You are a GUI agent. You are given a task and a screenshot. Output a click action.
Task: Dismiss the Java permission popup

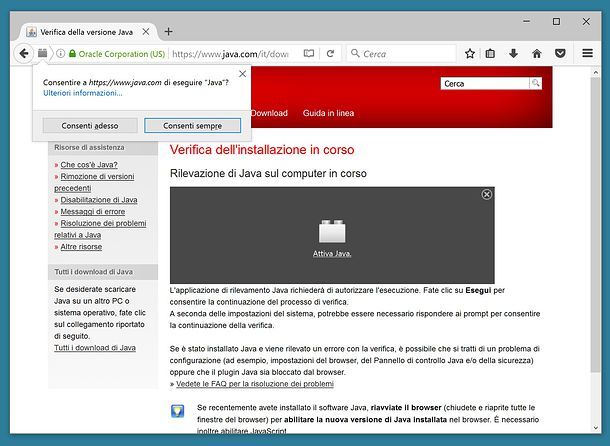pyautogui.click(x=242, y=74)
